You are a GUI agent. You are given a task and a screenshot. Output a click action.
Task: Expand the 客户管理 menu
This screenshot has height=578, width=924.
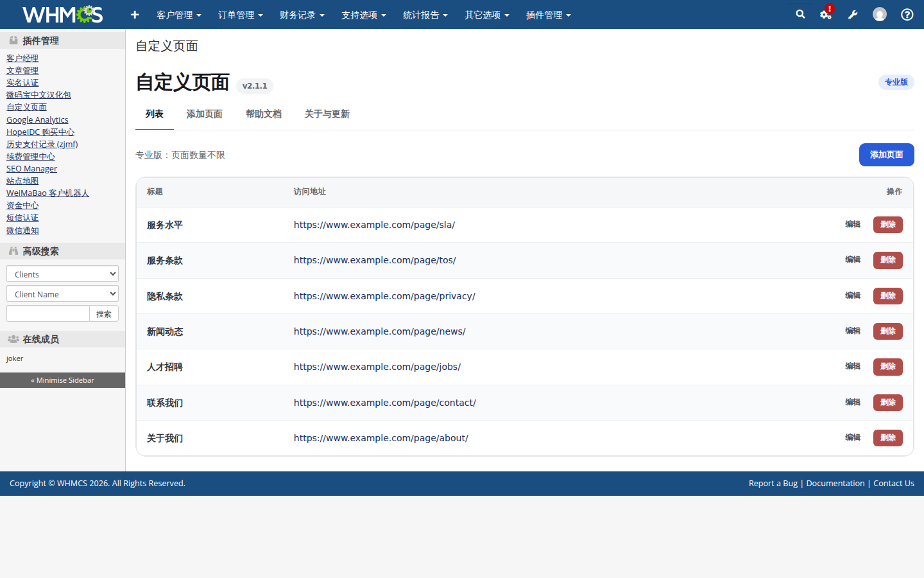(179, 15)
